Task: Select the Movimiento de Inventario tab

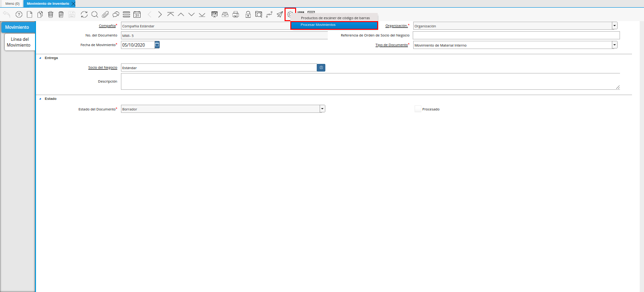Action: pos(48,3)
